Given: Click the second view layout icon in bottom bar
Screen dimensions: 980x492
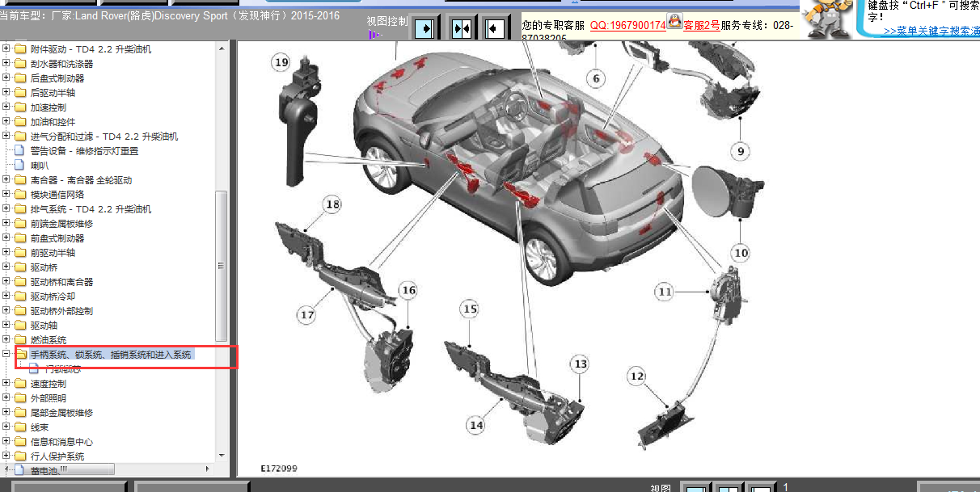Looking at the screenshot, I should coord(728,487).
